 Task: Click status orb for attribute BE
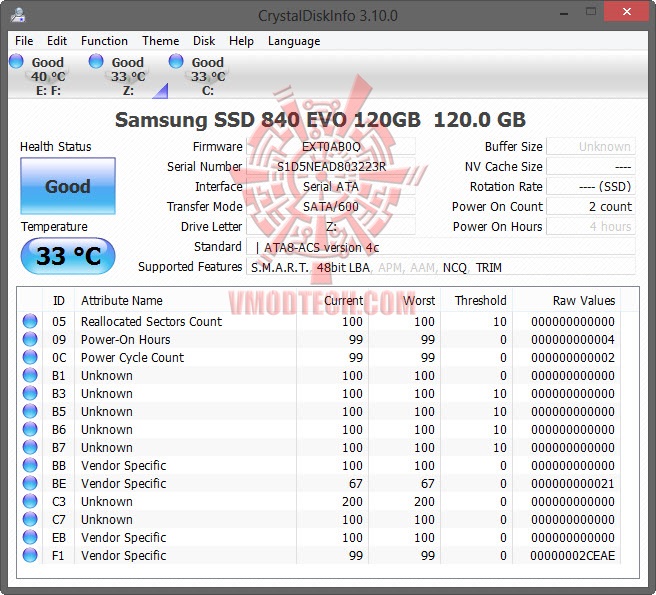point(30,483)
